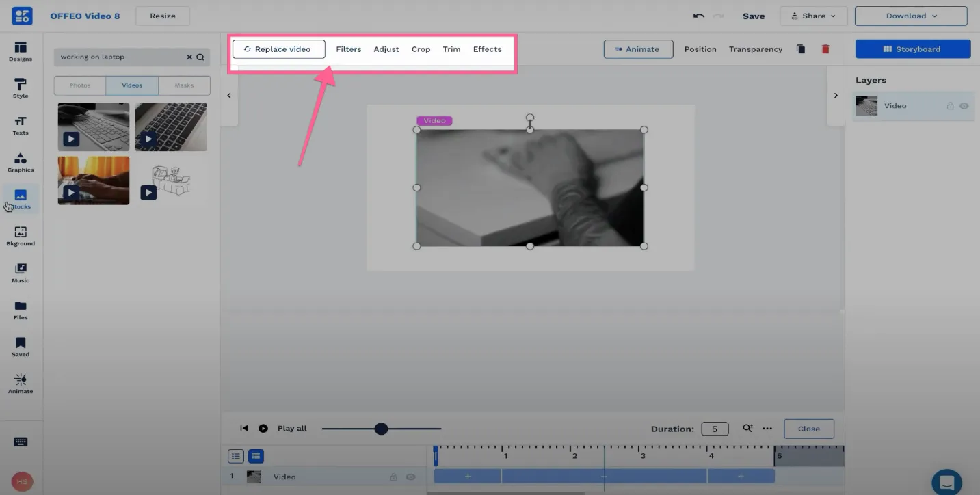Collapse the right Layers panel
The image size is (980, 495).
click(836, 96)
